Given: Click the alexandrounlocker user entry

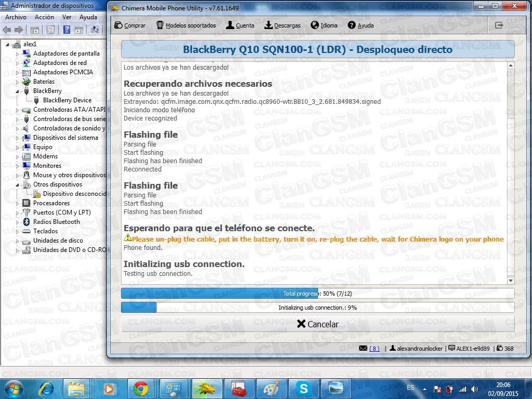Looking at the screenshot, I should pos(416,349).
